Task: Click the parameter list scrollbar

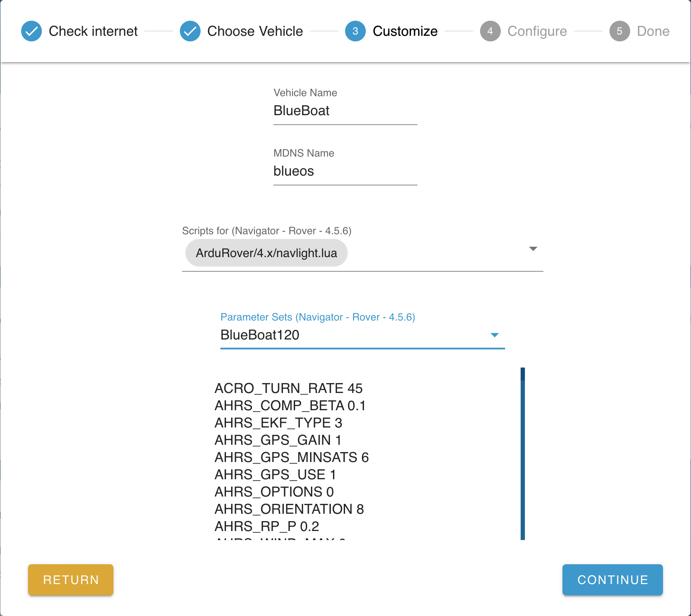Action: click(x=523, y=454)
